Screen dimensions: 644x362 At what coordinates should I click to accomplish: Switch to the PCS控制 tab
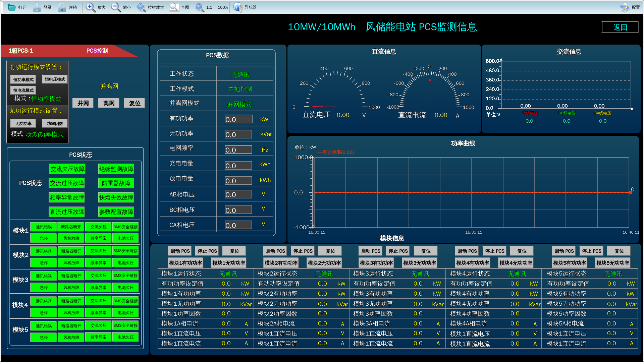pyautogui.click(x=97, y=51)
